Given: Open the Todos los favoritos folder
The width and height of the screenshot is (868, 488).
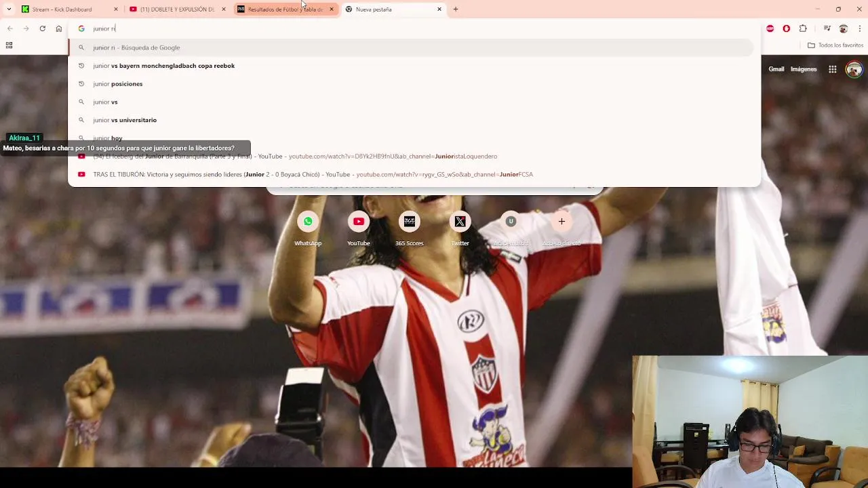Looking at the screenshot, I should click(x=835, y=45).
